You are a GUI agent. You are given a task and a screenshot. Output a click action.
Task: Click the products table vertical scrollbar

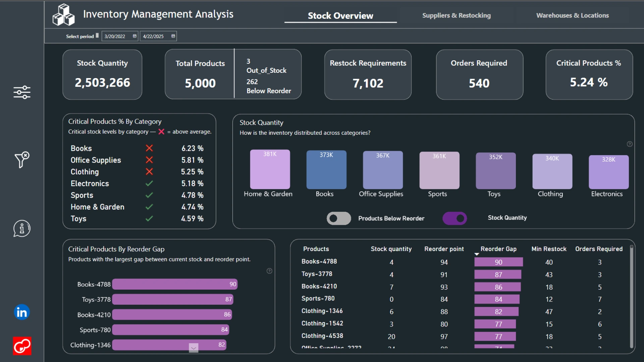[631, 297]
